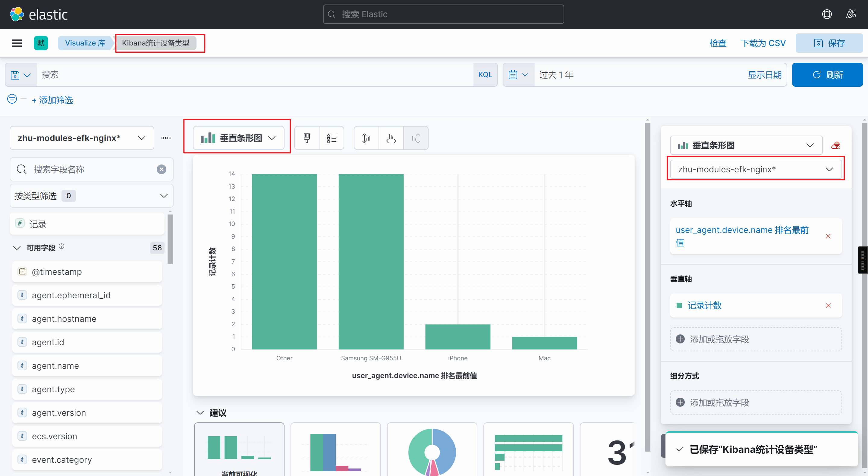Click the 过去 1 年 time range
The image size is (868, 476).
click(x=556, y=75)
